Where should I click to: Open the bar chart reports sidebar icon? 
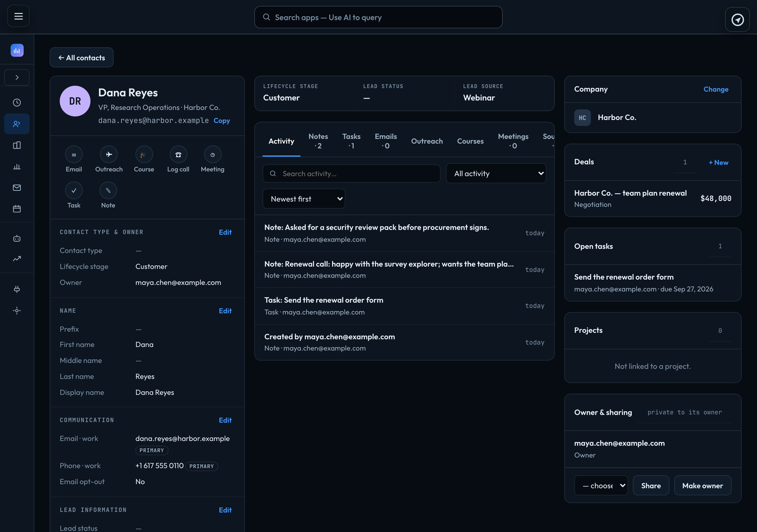click(17, 166)
